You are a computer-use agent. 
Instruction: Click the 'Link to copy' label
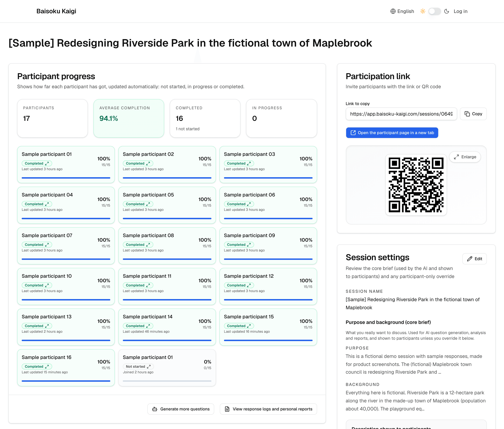click(x=358, y=104)
